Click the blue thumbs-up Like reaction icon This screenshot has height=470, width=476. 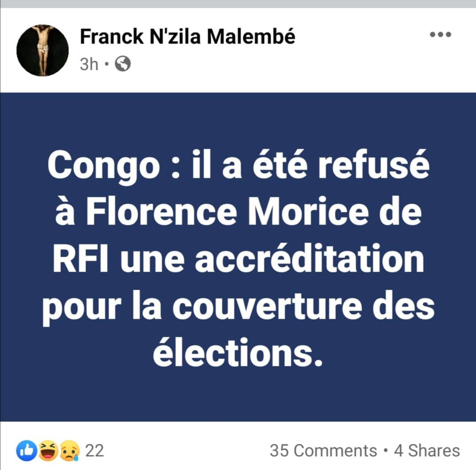[x=26, y=451]
